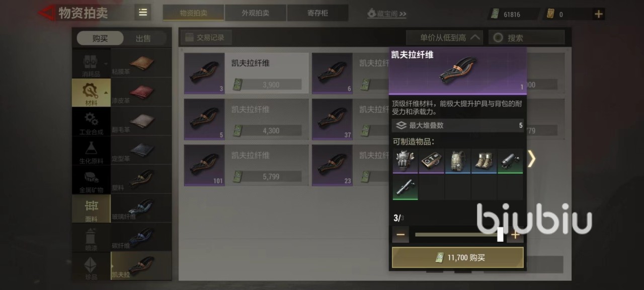Click the plus icon to add gold
Viewport: 644px width, 290px height.
(599, 14)
